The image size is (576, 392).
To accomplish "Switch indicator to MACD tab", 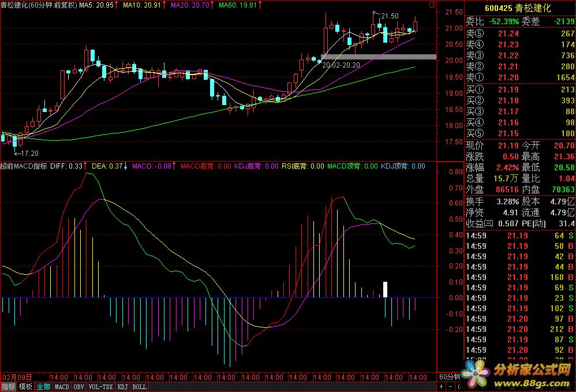I will click(x=62, y=386).
